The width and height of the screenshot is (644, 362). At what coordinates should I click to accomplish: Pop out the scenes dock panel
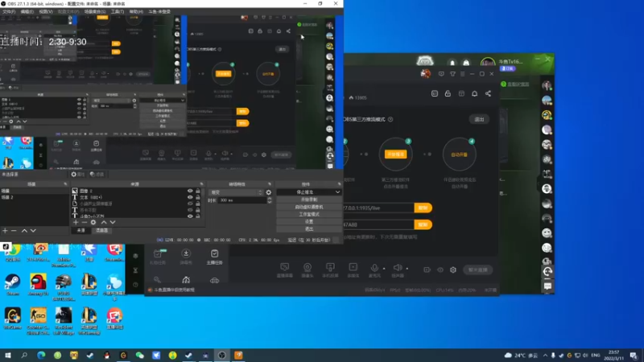(x=65, y=184)
